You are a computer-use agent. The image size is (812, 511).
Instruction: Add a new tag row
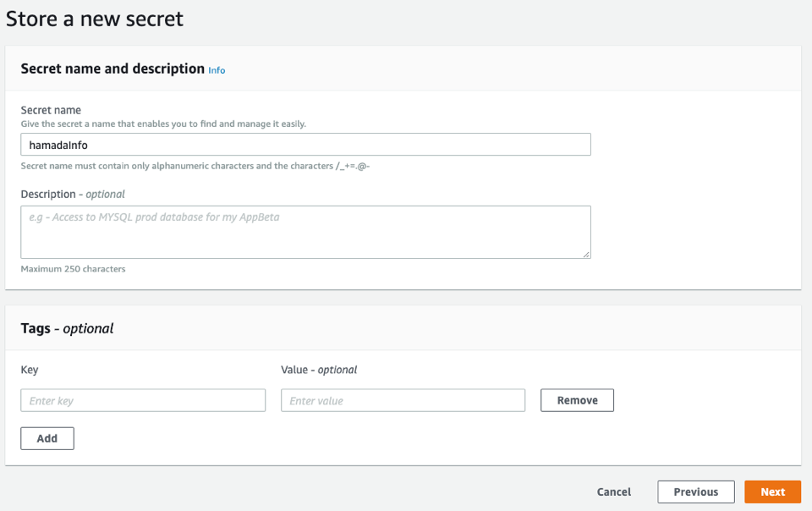coord(47,438)
